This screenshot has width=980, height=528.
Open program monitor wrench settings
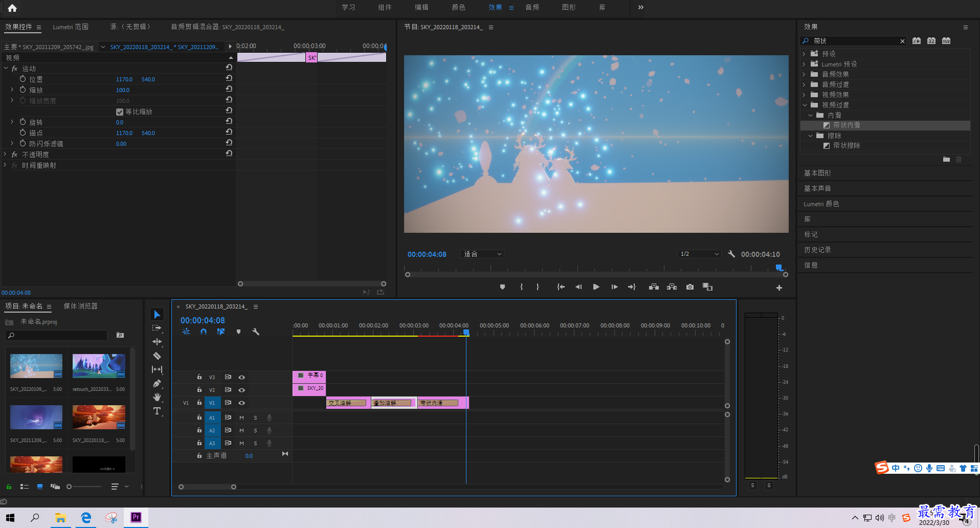pos(731,254)
